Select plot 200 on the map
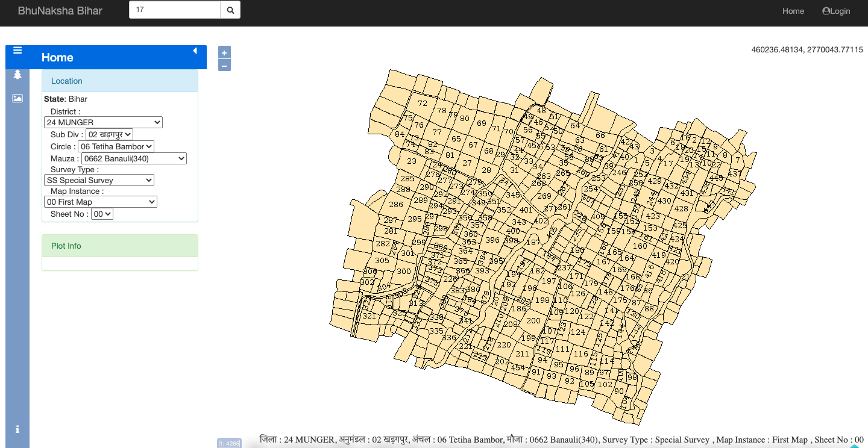The width and height of the screenshot is (868, 448). tap(533, 321)
